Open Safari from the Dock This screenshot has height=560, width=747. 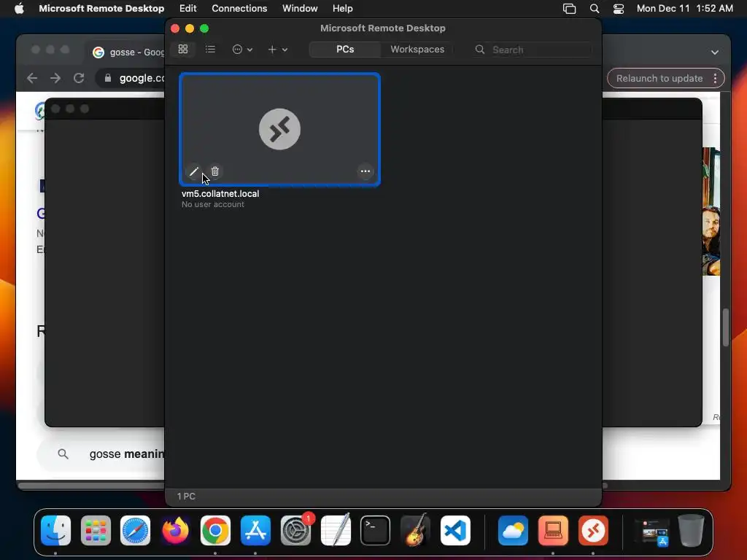(x=135, y=531)
